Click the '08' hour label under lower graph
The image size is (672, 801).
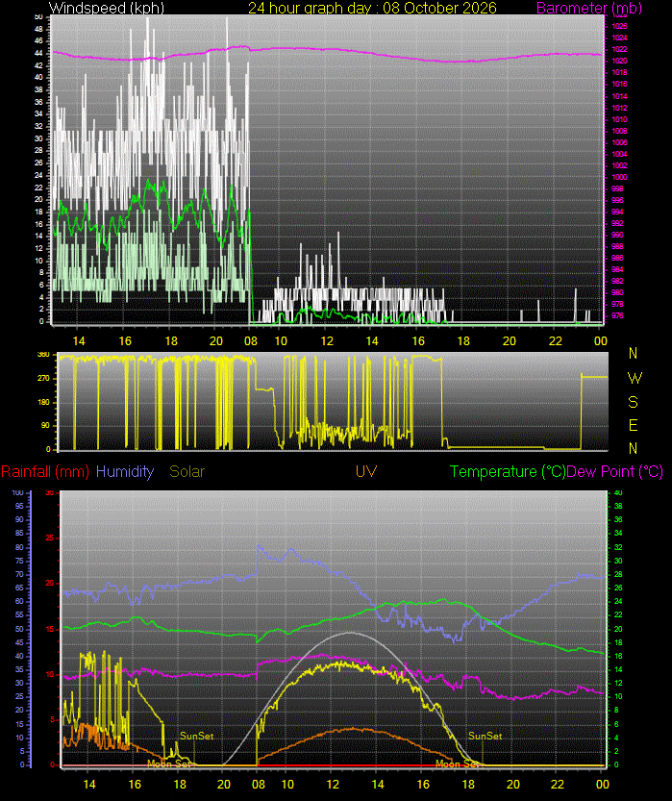pos(259,784)
